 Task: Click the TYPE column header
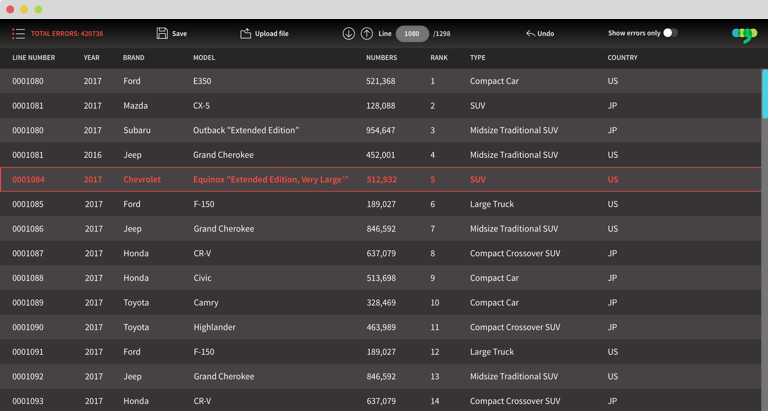pyautogui.click(x=478, y=57)
